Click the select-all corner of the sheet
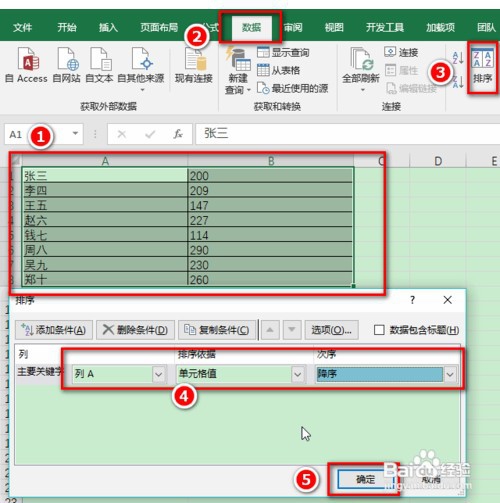The width and height of the screenshot is (500, 503). (15, 161)
